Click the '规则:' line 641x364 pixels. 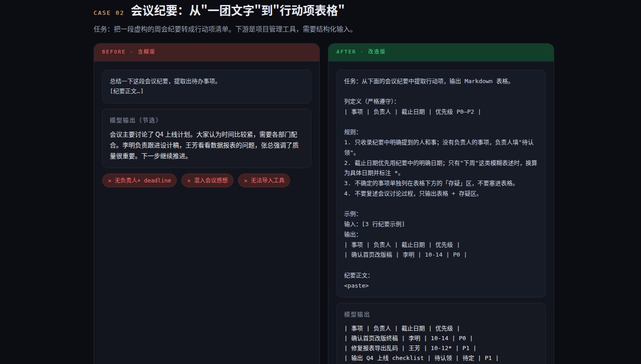351,132
